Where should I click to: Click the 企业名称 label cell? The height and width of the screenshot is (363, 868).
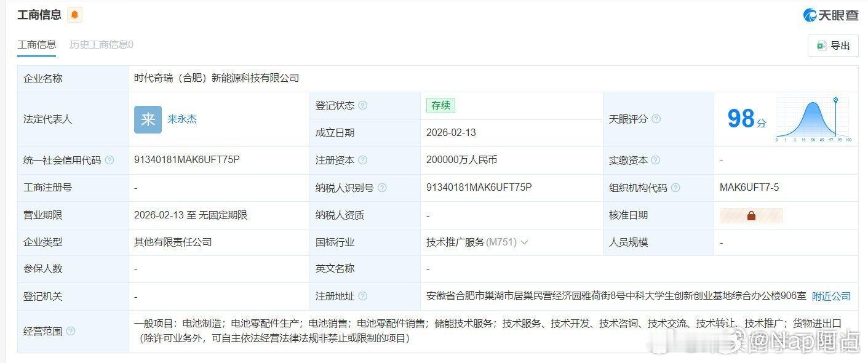click(x=73, y=79)
